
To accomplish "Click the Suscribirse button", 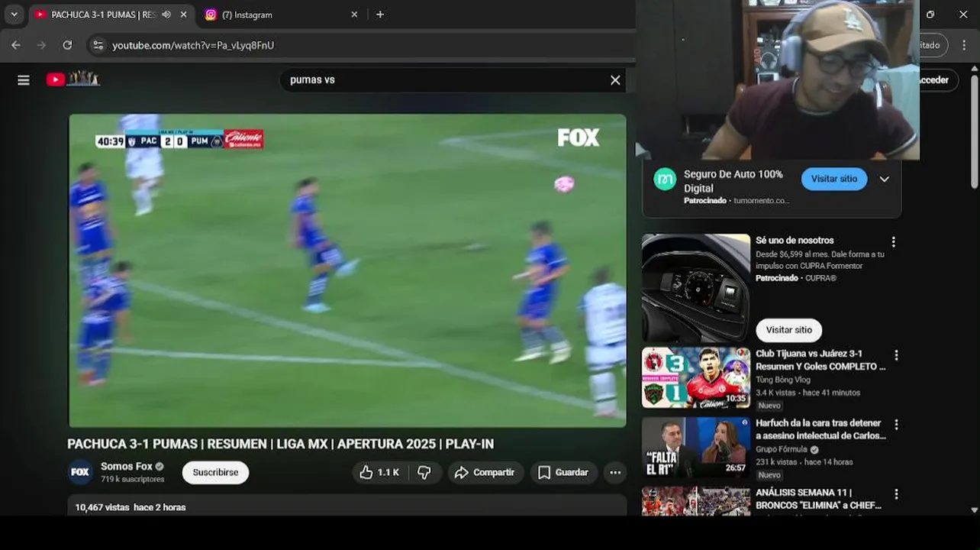I will click(215, 472).
